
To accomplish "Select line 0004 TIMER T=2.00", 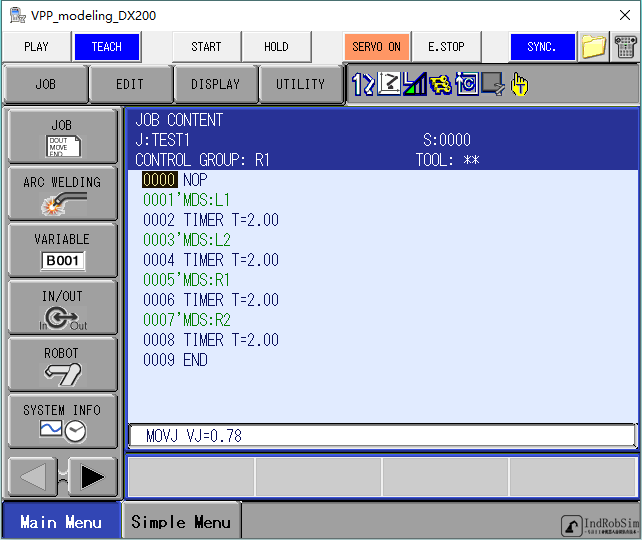I will [x=211, y=260].
